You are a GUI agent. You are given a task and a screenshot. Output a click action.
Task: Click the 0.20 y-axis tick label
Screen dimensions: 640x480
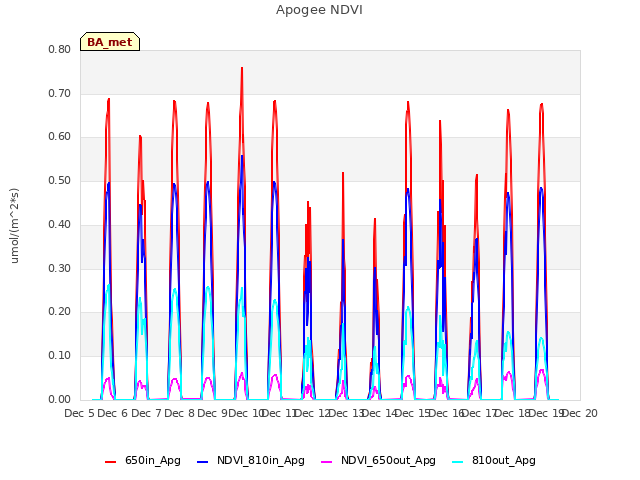[60, 311]
